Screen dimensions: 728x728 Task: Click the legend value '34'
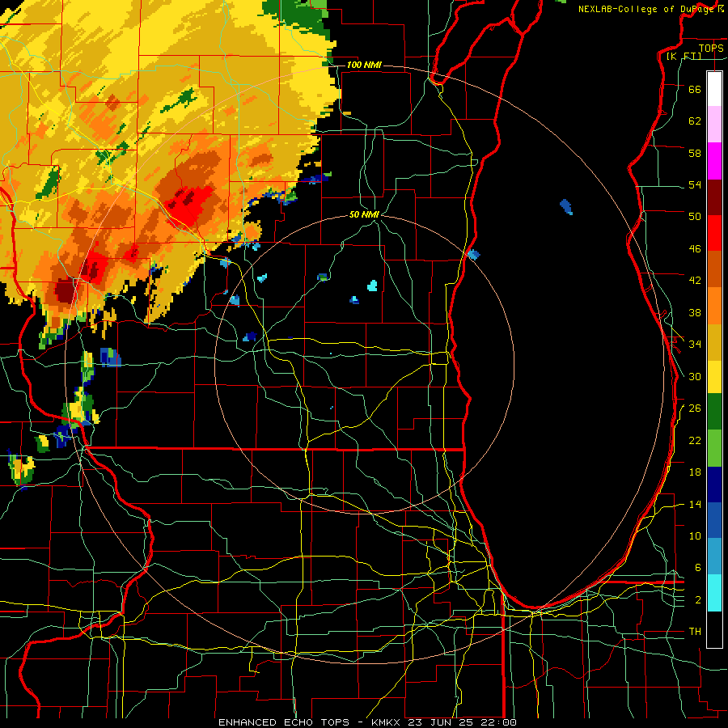click(x=695, y=345)
